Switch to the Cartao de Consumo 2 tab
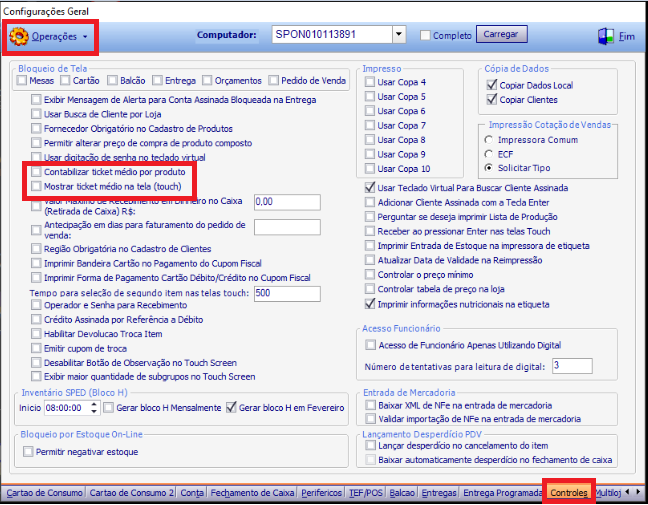 click(x=131, y=493)
